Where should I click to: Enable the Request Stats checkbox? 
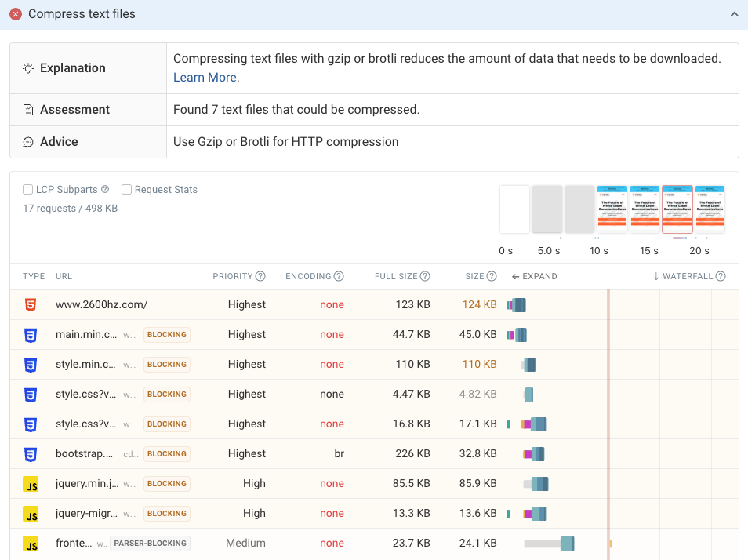[x=127, y=190]
